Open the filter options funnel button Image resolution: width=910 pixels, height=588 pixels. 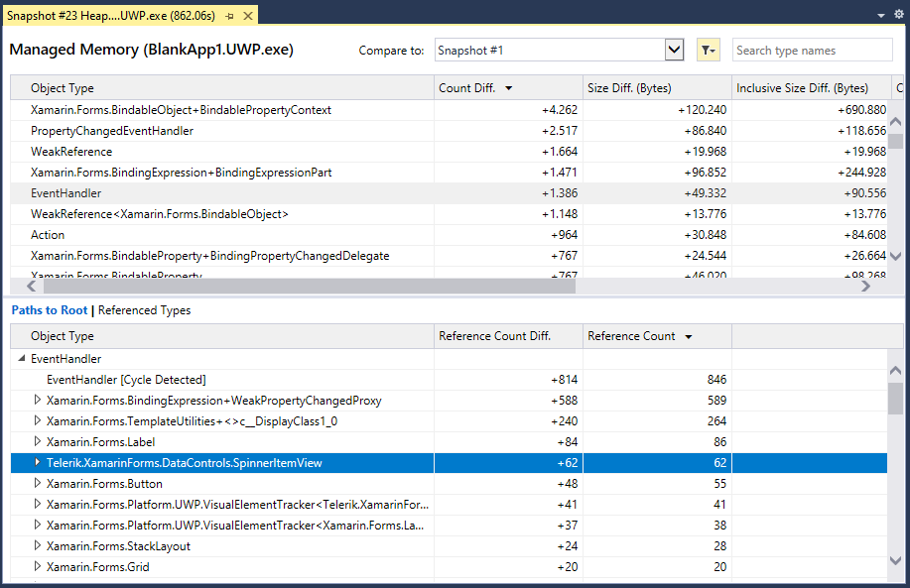point(708,50)
